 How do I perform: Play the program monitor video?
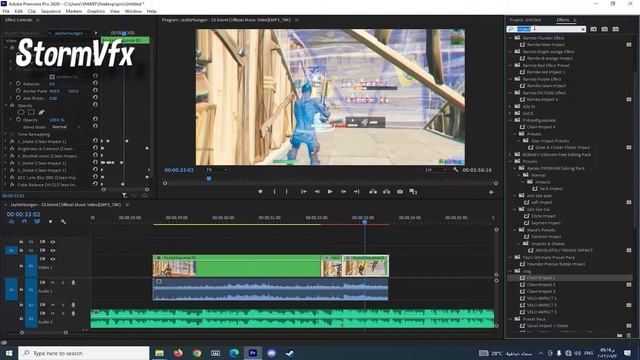[330, 191]
